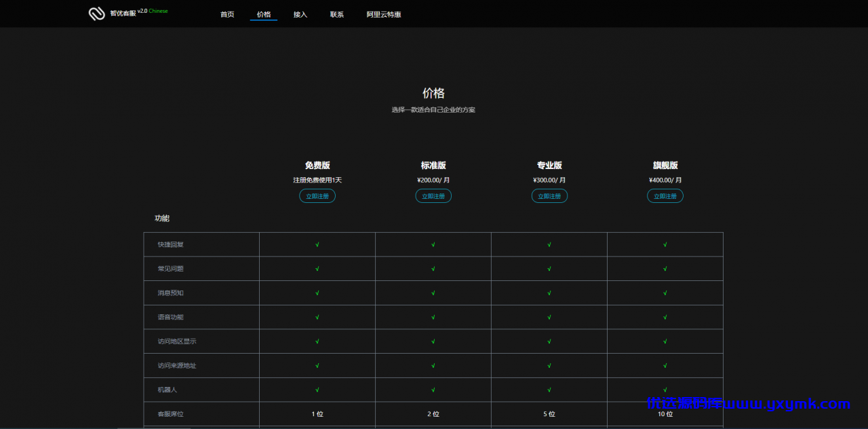This screenshot has width=868, height=429.
Task: Click 立即注册 under 标准版
Action: click(433, 196)
